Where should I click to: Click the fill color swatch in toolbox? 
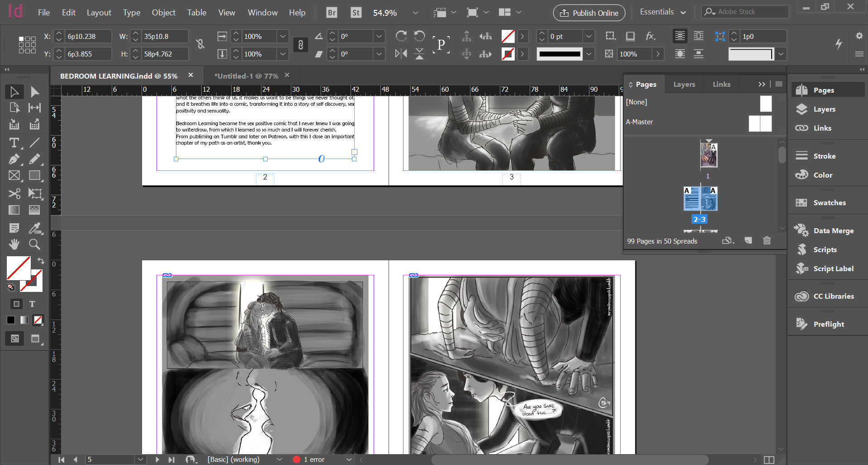18,268
